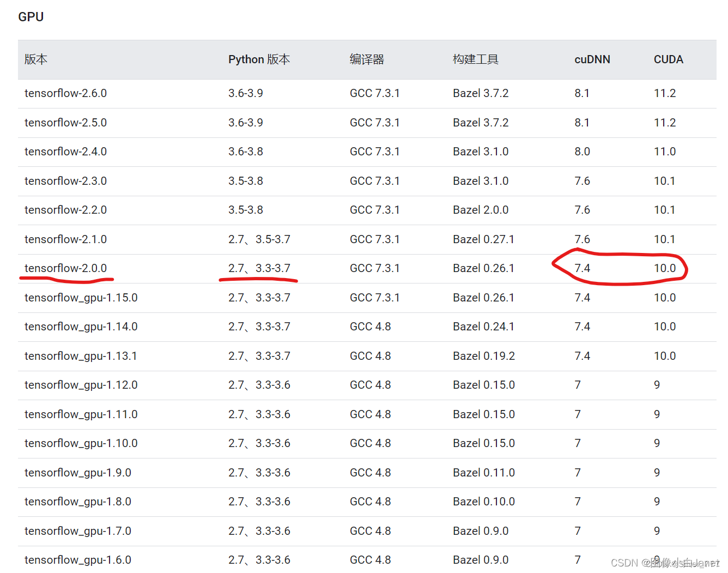Click CUDA 9 in tensorflow_gpu-1.8.0 row

657,502
